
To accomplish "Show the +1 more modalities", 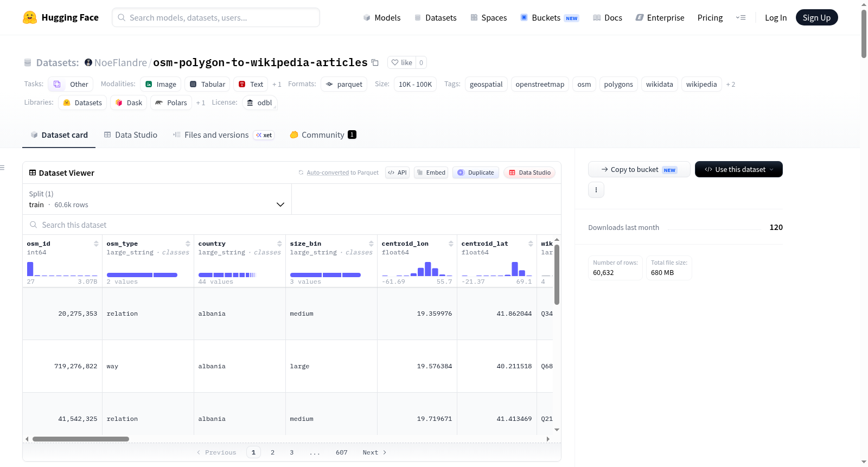I will (277, 84).
